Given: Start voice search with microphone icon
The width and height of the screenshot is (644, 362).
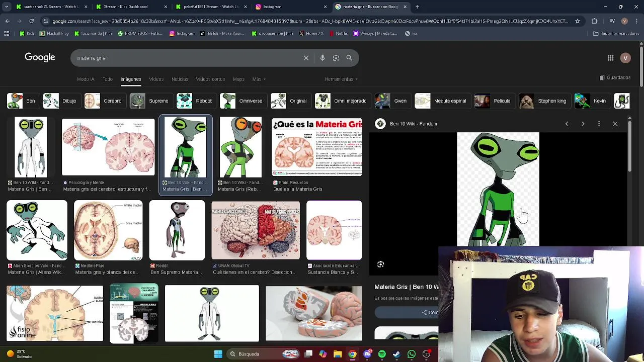Looking at the screenshot, I should pos(323,58).
